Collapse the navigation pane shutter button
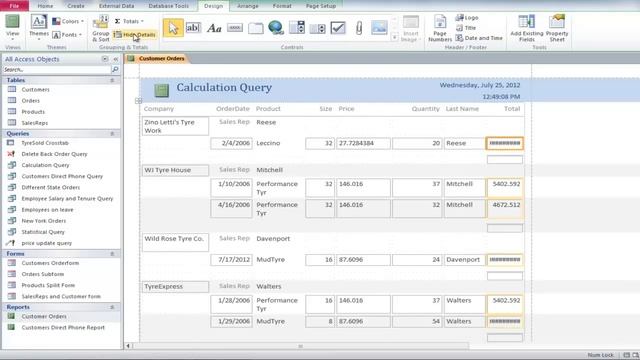The width and height of the screenshot is (640, 360). pos(116,59)
